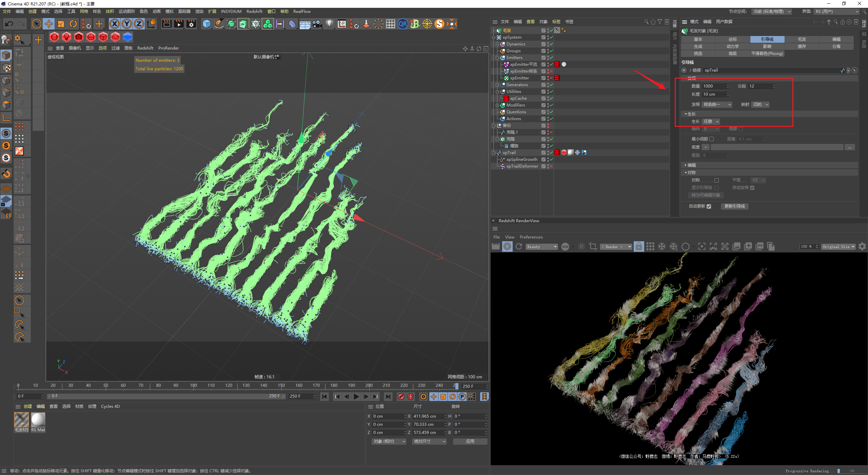The height and width of the screenshot is (475, 868).
Task: Expand the 编辑 section in attributes
Action: pos(691,165)
